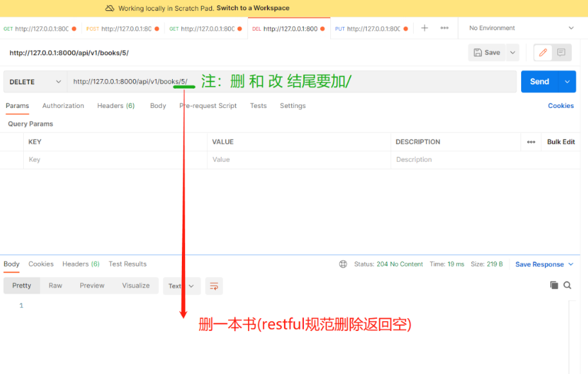Open the Cookies link
Screen dimensions: 588x374
click(561, 106)
